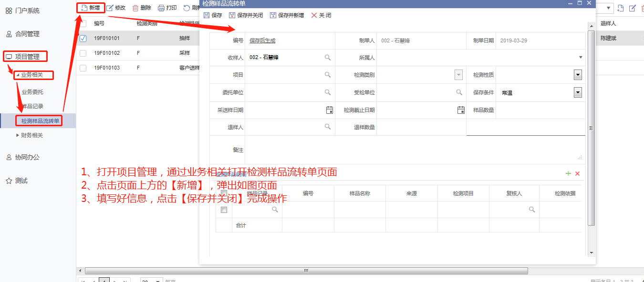The height and width of the screenshot is (282, 644).
Task: Open the magnifier search beside 委托单位 field
Action: [x=327, y=92]
